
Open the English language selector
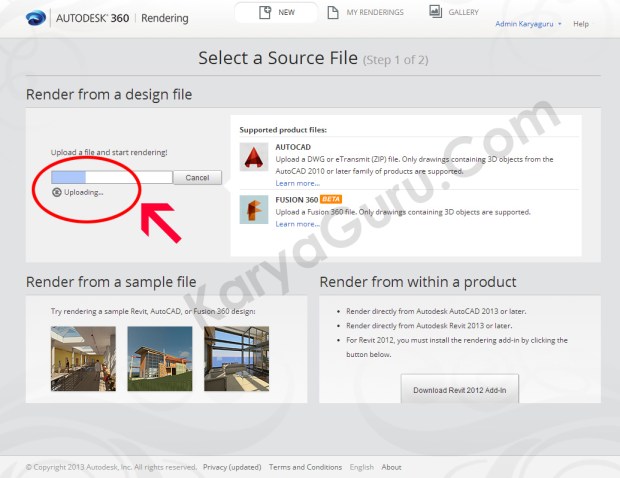tap(361, 467)
